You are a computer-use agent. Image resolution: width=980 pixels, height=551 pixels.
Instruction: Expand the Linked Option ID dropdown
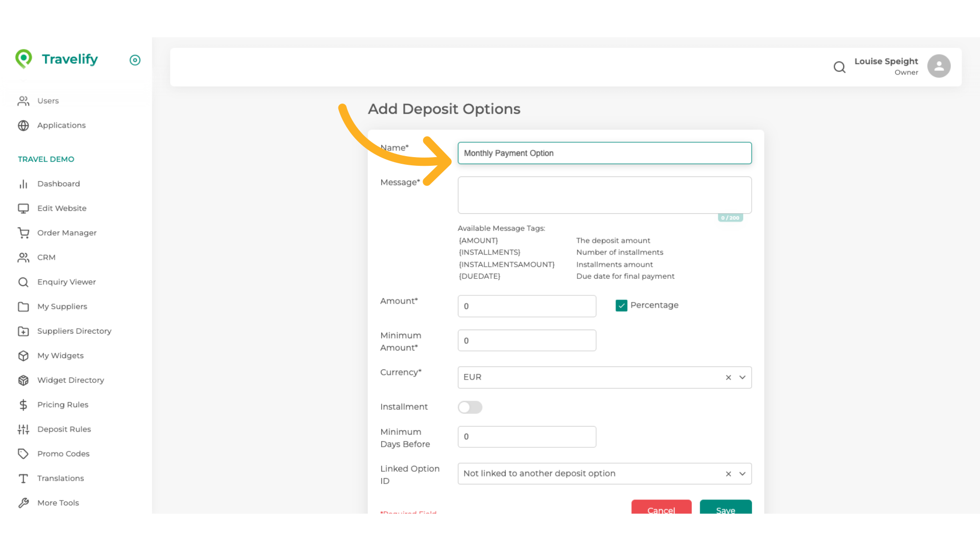[x=742, y=473]
